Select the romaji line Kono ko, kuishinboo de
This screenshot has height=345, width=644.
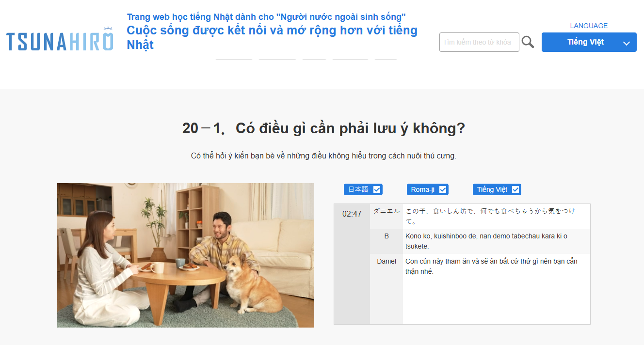tap(486, 241)
